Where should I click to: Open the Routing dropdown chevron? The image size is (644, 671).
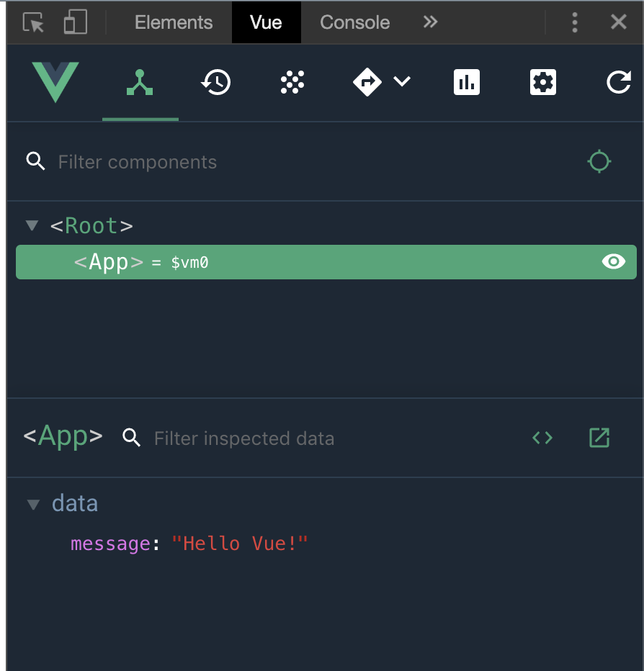[x=402, y=82]
